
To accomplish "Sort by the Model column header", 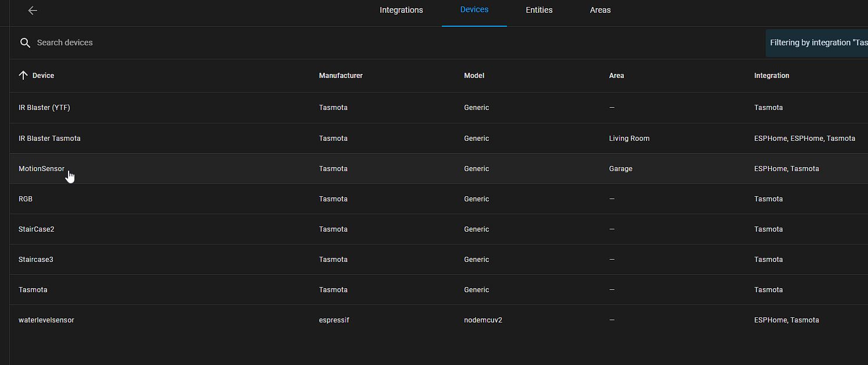I will click(474, 76).
